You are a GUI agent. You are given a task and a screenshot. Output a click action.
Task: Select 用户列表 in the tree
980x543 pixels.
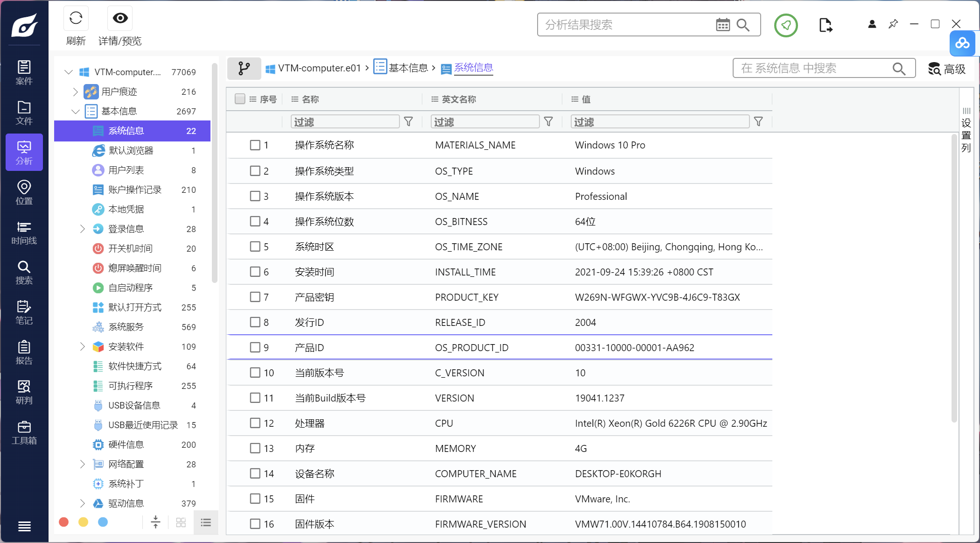click(133, 170)
